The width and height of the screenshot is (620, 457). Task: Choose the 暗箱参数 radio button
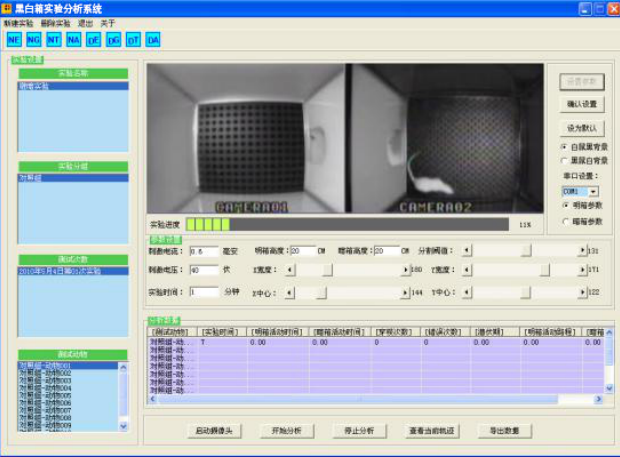565,221
